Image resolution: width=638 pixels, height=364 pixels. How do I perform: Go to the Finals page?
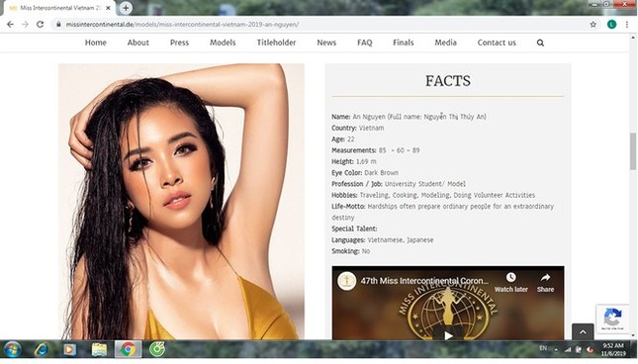pos(404,43)
